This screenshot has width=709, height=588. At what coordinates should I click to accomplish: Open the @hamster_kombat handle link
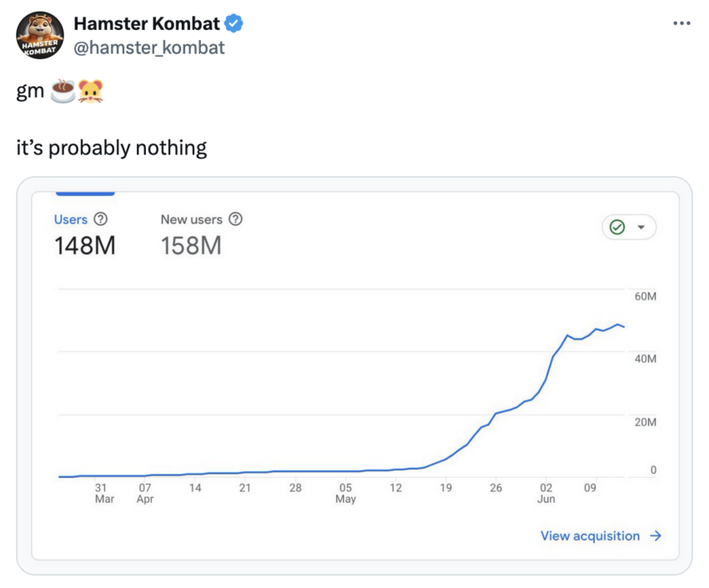149,48
